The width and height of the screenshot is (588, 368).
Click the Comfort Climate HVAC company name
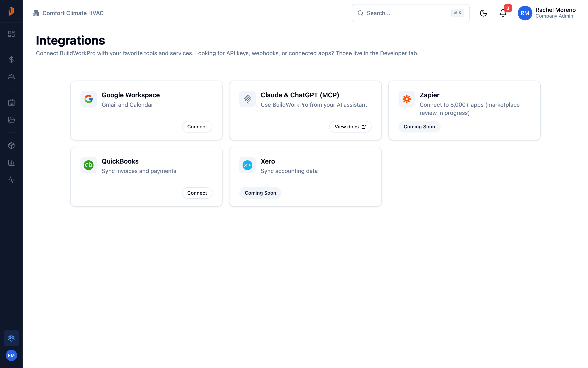73,13
